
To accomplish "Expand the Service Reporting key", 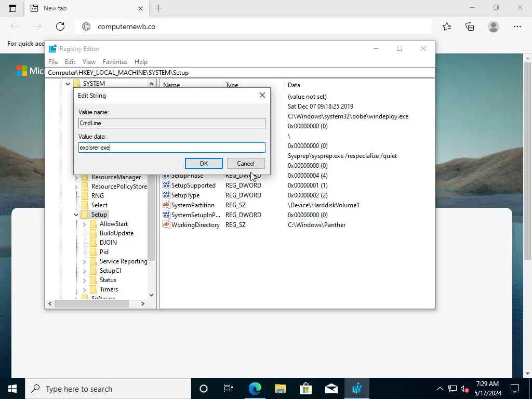I will [x=85, y=262].
